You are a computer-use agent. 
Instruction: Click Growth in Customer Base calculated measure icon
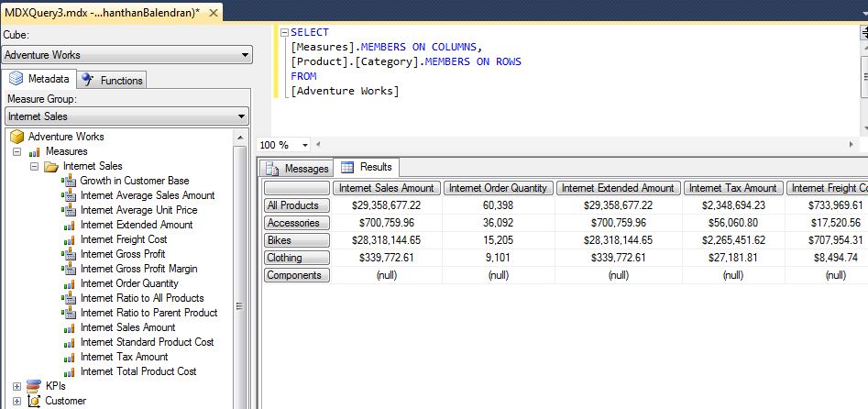click(69, 181)
